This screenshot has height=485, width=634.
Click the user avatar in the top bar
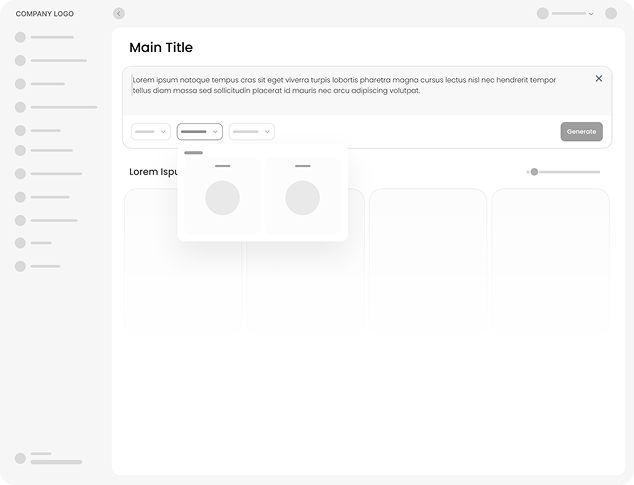(x=543, y=14)
